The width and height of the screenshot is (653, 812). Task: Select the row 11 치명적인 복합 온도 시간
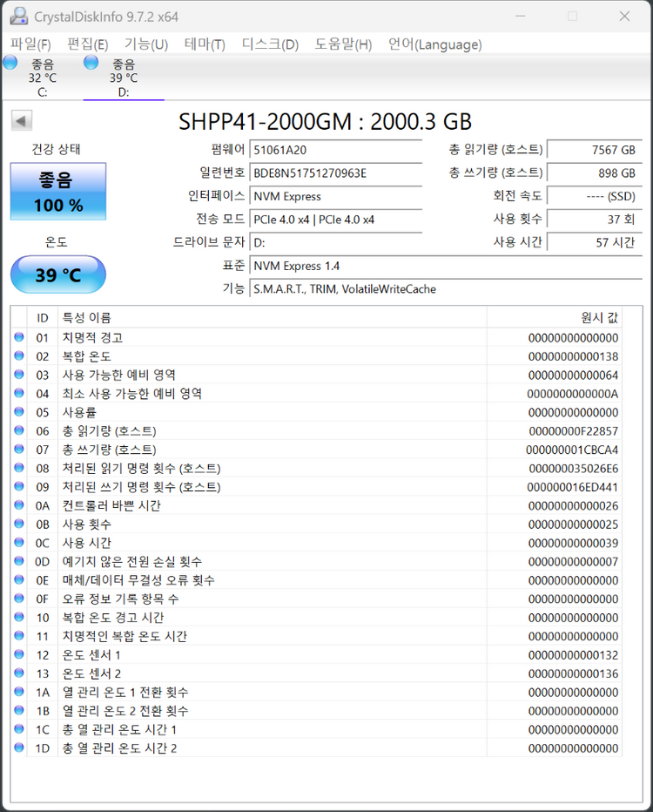(x=316, y=636)
